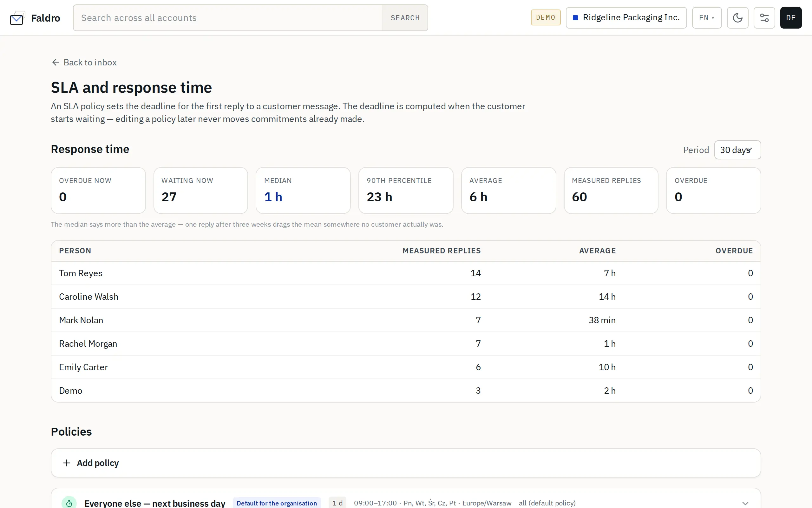The height and width of the screenshot is (508, 812).
Task: Click the Median 1 h card
Action: pyautogui.click(x=303, y=190)
